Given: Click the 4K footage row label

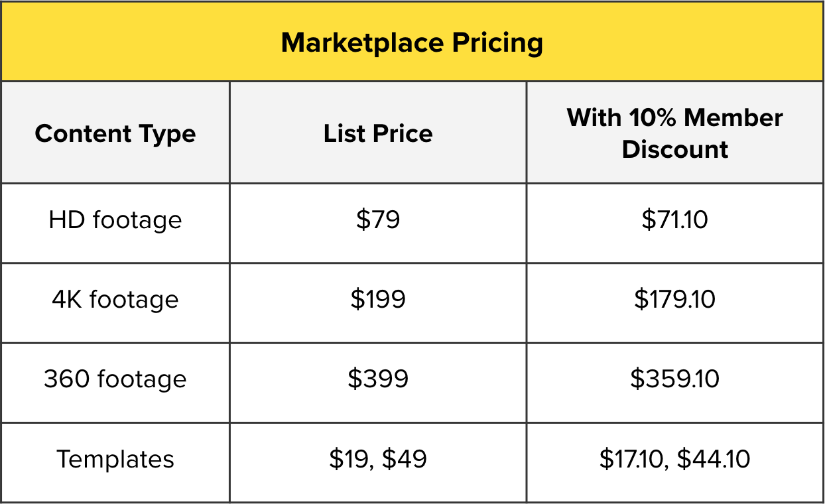Looking at the screenshot, I should click(x=115, y=299).
